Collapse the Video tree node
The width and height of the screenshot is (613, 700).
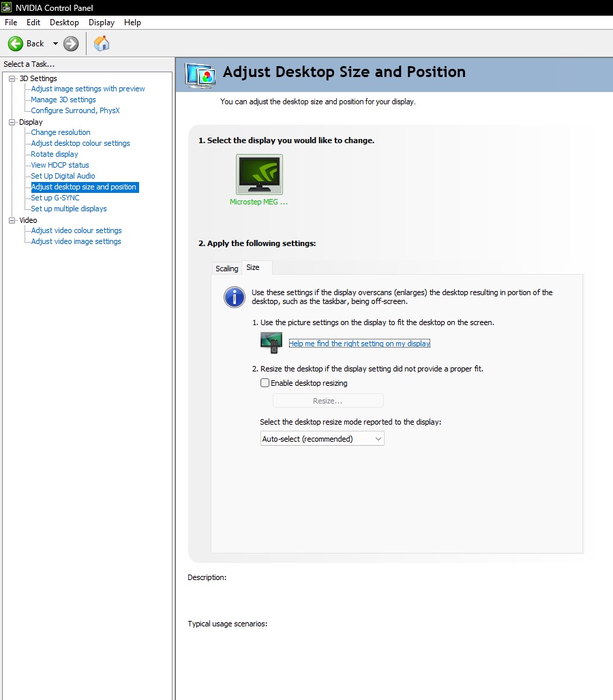click(x=12, y=220)
